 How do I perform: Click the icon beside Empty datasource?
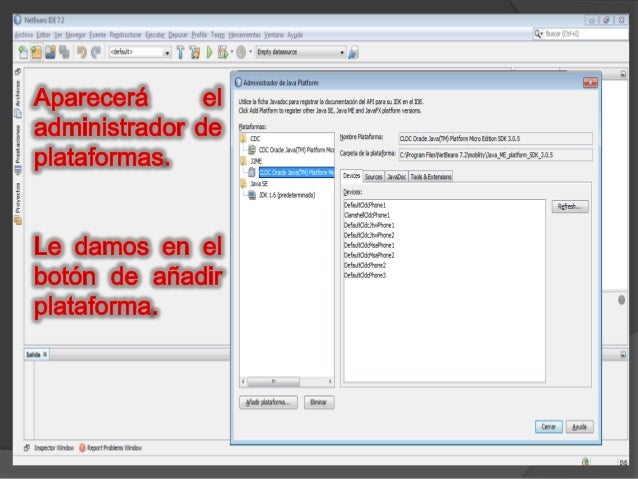coord(353,52)
